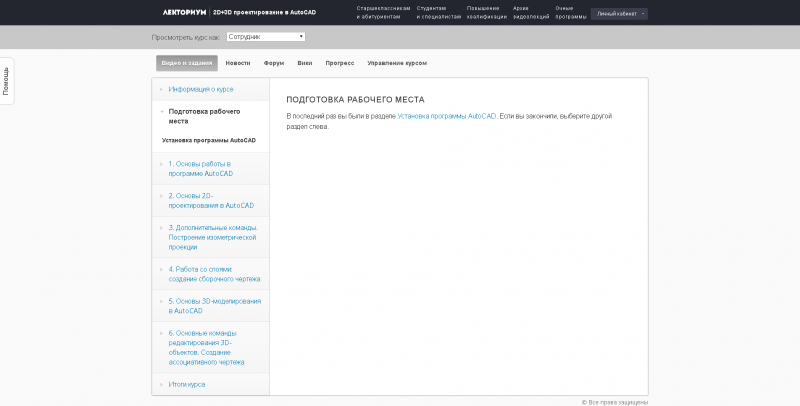
Task: Click the Просмотреть курс как label
Action: [x=186, y=37]
